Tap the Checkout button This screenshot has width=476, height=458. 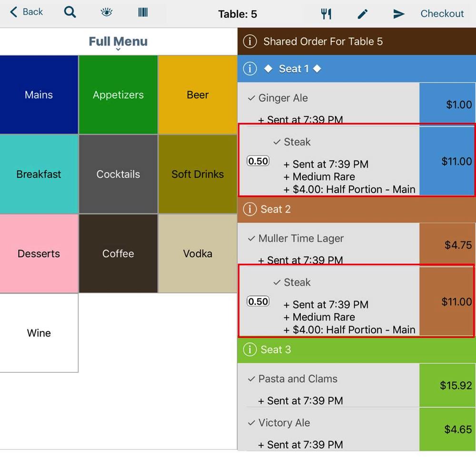pos(442,13)
